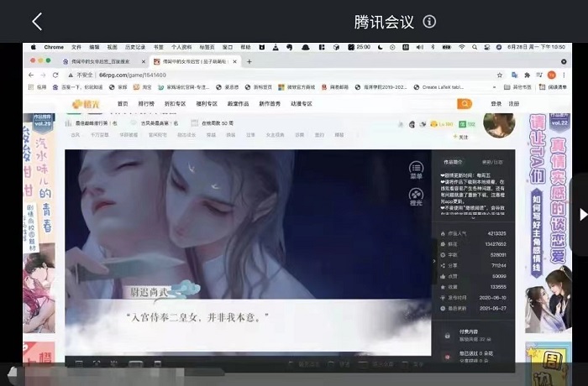Bookmark this page with the star icon

tap(500, 75)
